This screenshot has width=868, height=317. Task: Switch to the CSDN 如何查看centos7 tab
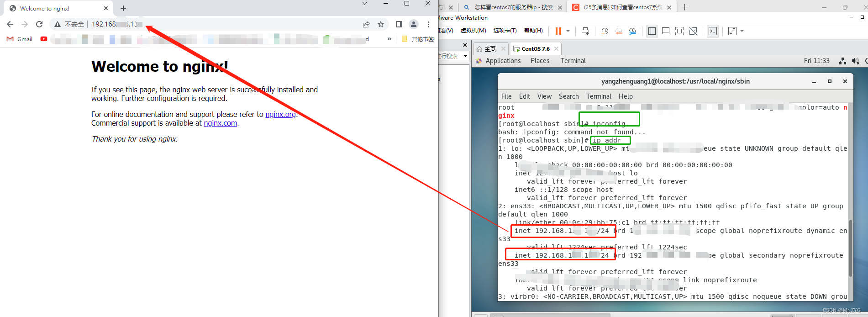622,7
